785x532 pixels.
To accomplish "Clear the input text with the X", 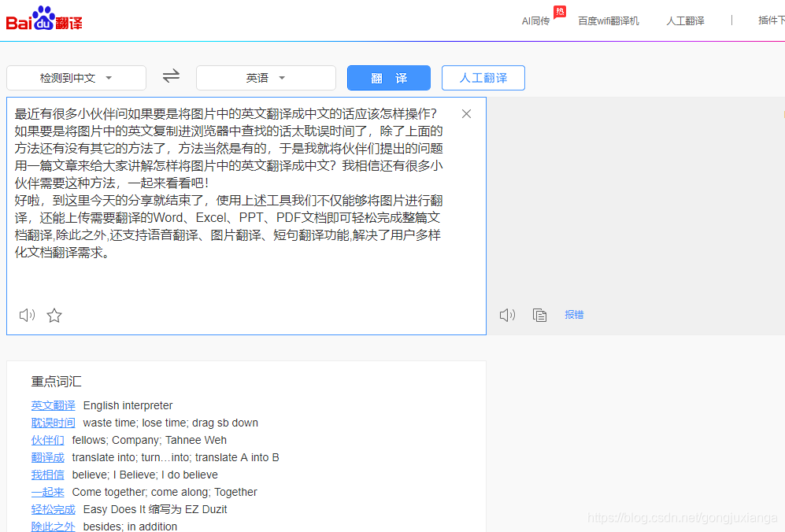I will pos(466,113).
